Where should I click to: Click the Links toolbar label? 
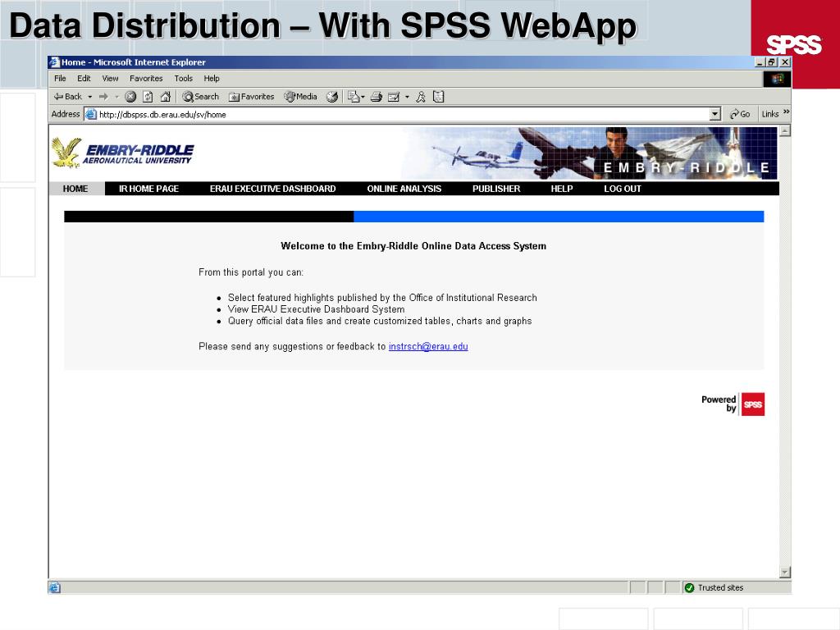click(769, 114)
